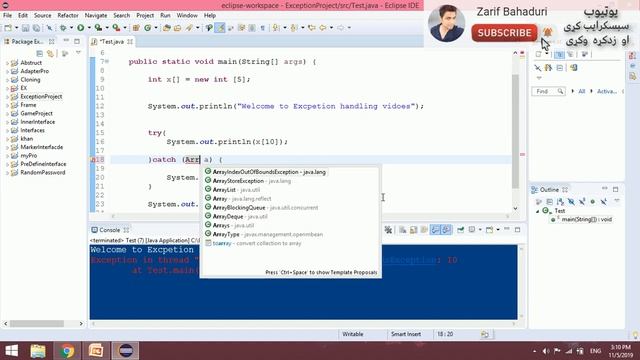Click the Hide Fields icon in Outline toolbar
This screenshot has height=360, width=640.
click(571, 202)
